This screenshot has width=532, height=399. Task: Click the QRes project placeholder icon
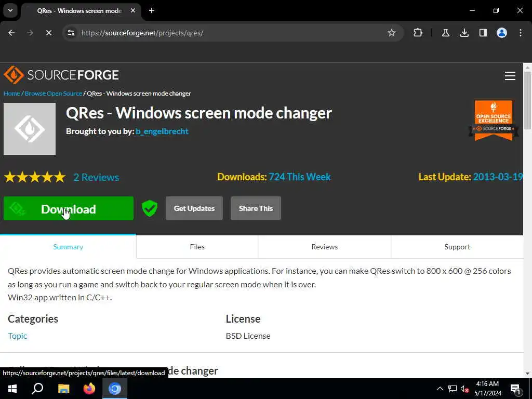(30, 129)
